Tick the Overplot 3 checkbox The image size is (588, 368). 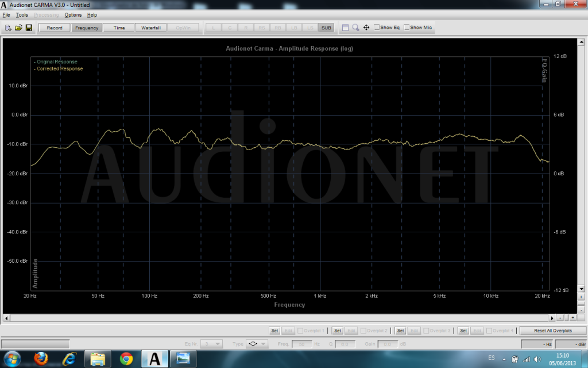pos(426,331)
